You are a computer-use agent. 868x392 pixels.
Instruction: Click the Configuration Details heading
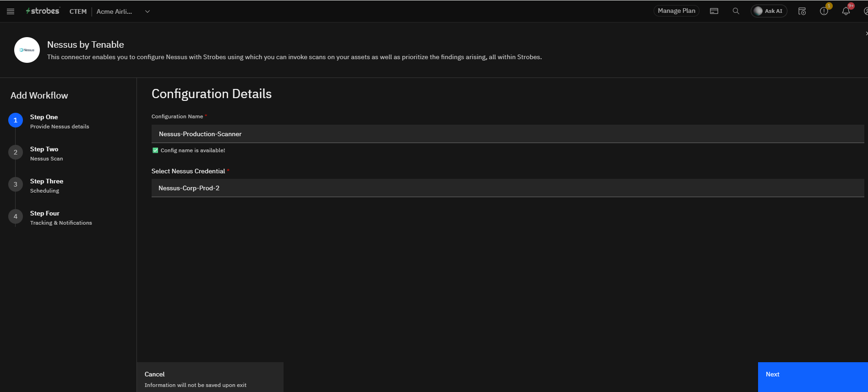pos(212,94)
